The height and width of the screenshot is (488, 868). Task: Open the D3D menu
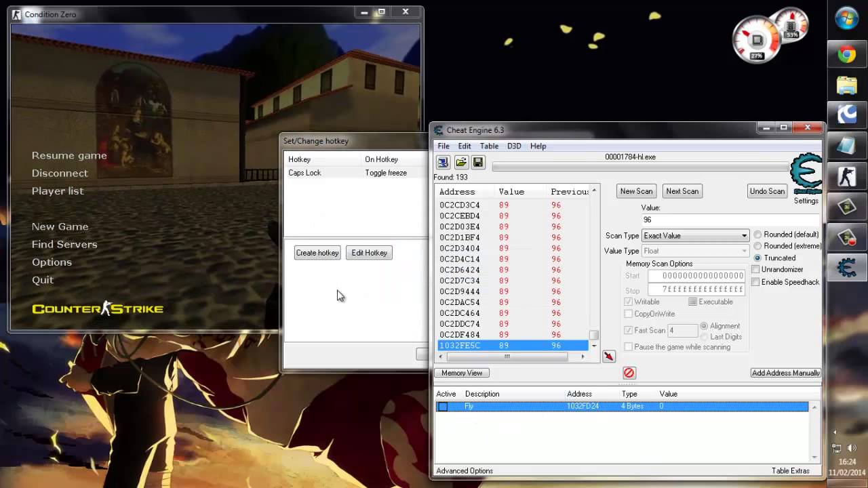point(514,146)
